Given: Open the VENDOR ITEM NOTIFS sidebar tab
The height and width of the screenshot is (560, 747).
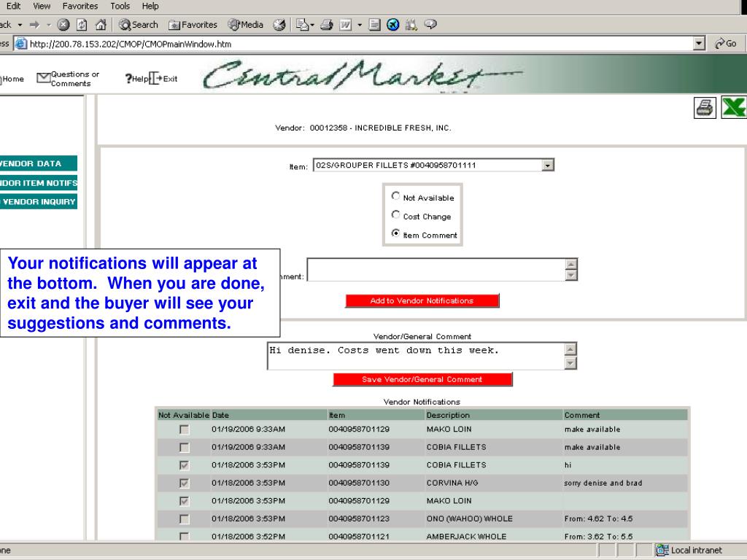Looking at the screenshot, I should [38, 183].
